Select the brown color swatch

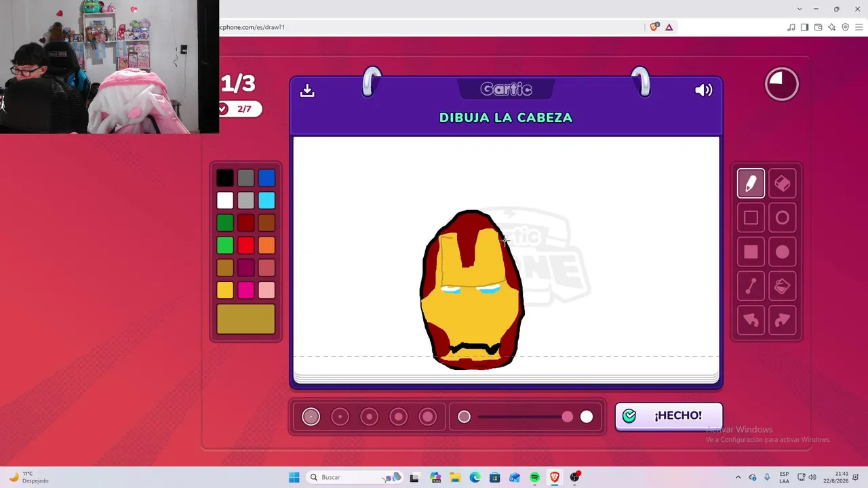point(267,222)
